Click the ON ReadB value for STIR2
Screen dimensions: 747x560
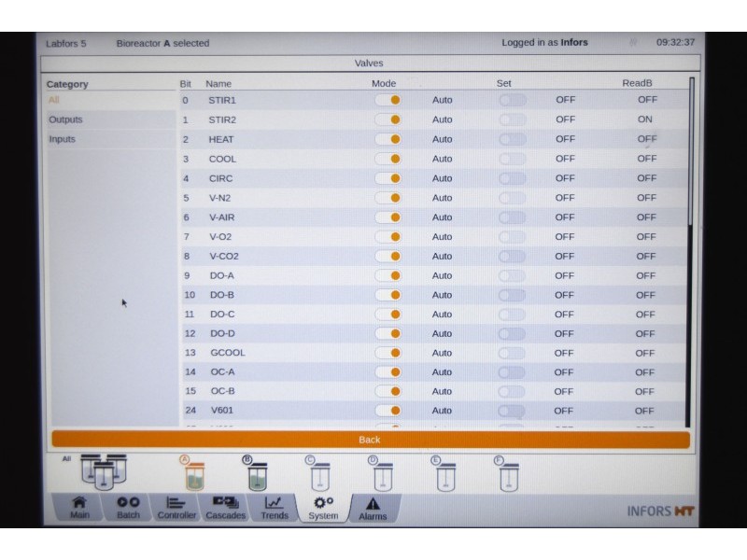[645, 119]
